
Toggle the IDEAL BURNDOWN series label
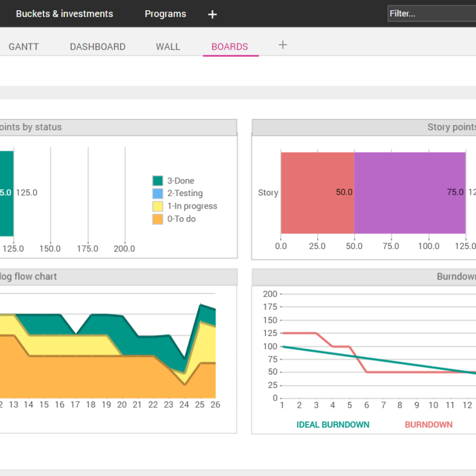tap(332, 424)
